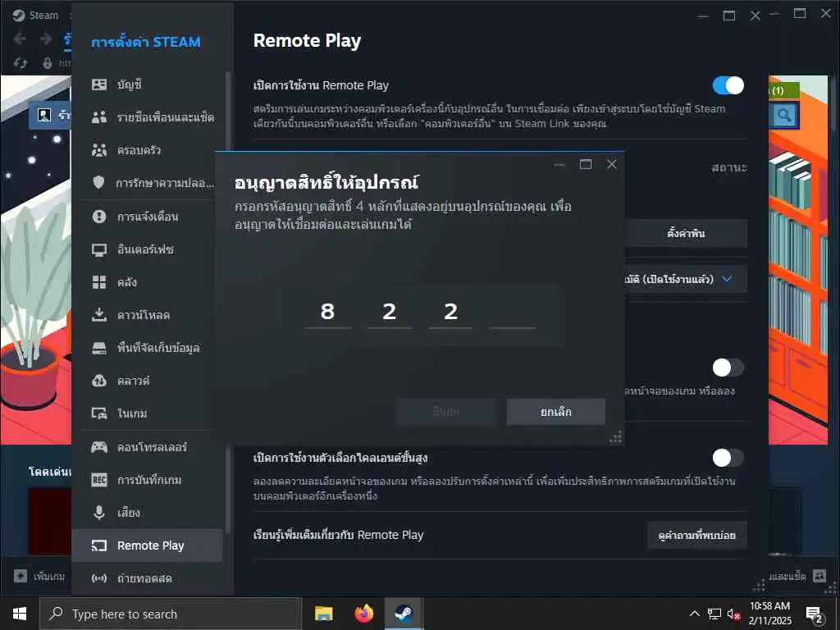Open File Explorer from the taskbar
840x630 pixels.
click(323, 614)
